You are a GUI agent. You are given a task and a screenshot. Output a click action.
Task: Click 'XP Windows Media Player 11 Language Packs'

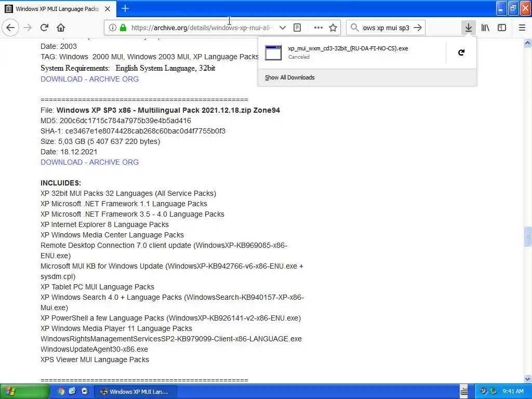(116, 328)
